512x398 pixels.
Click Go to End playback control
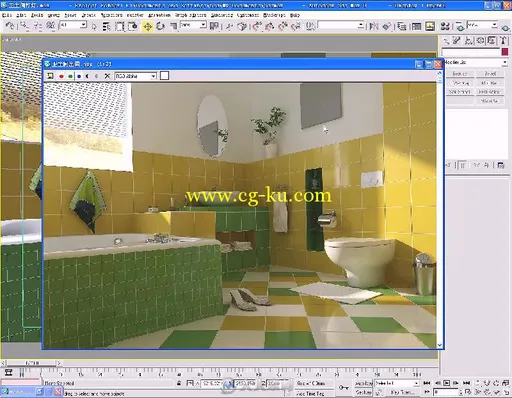click(x=466, y=383)
